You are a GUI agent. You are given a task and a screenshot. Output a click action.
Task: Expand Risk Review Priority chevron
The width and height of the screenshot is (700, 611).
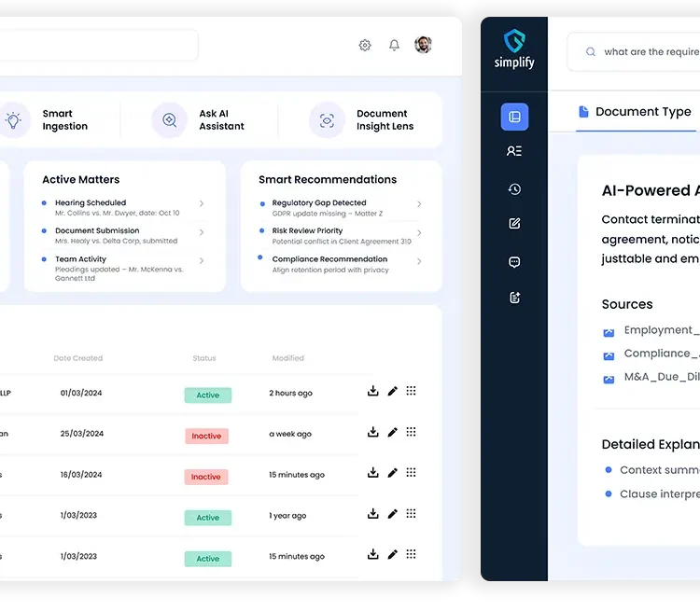419,232
